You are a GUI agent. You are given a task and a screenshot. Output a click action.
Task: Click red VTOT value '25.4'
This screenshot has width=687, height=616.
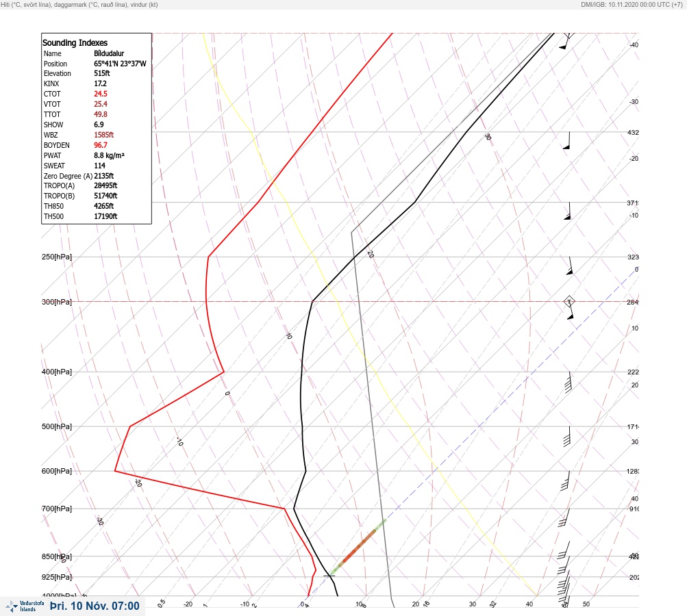pos(101,104)
